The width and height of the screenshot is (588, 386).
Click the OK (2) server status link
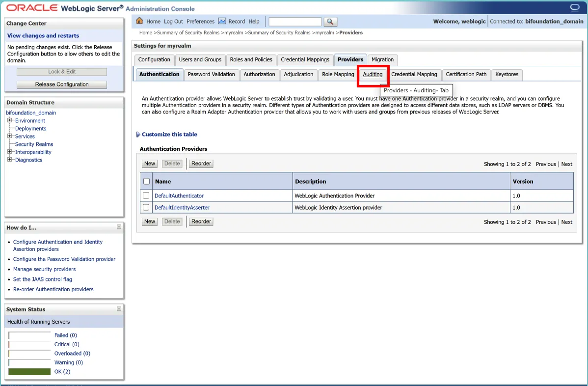tap(62, 372)
